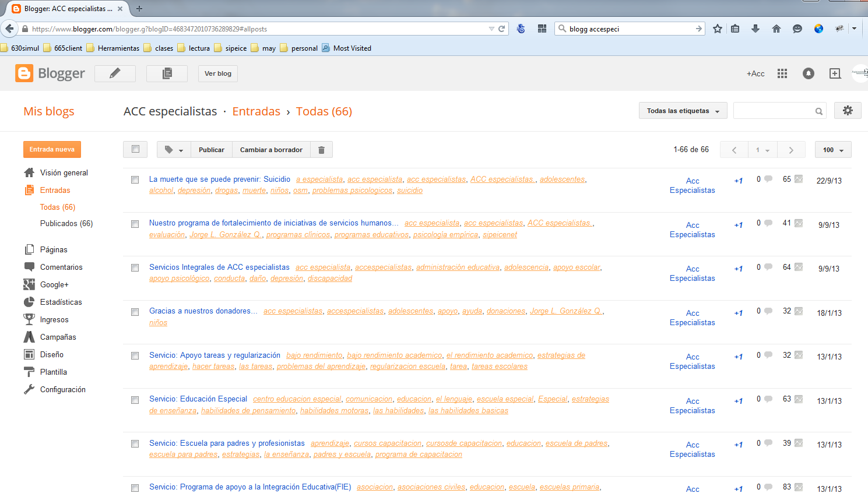Click the Google+ share plus-box icon
The image size is (868, 493).
coord(835,73)
